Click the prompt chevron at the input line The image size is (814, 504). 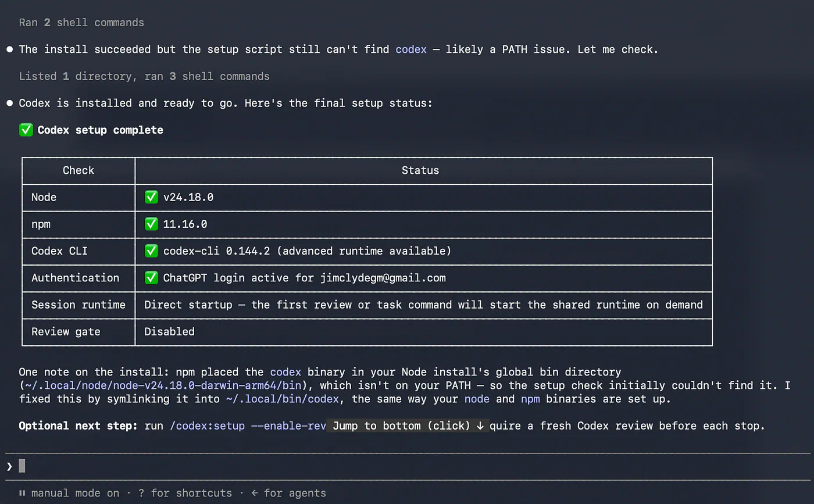pos(9,466)
